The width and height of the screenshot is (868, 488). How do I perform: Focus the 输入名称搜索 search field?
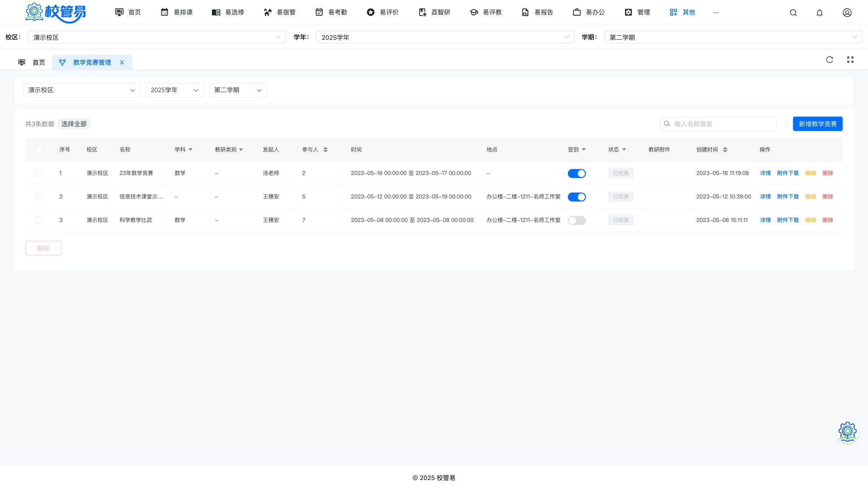(x=718, y=124)
